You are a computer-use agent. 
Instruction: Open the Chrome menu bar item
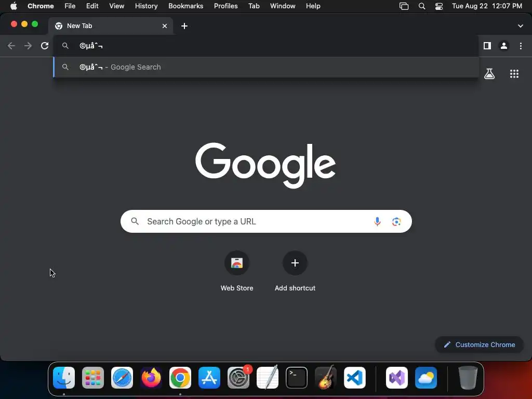41,6
